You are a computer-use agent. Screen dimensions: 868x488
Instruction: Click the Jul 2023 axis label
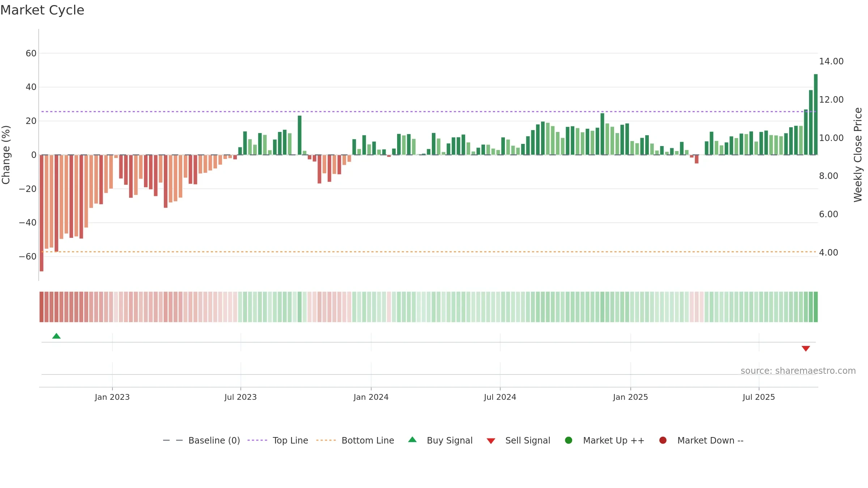[241, 397]
